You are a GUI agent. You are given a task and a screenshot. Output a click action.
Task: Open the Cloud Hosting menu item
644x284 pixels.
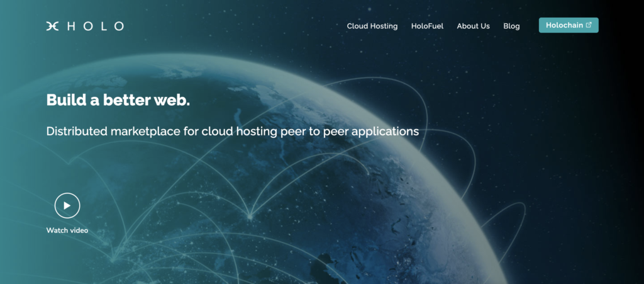point(372,26)
